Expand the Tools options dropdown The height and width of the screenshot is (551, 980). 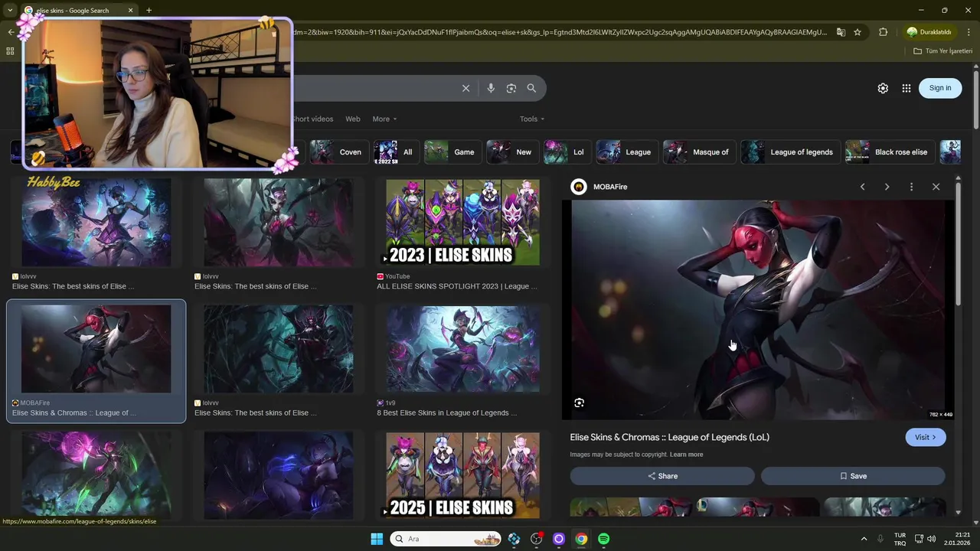(x=532, y=119)
